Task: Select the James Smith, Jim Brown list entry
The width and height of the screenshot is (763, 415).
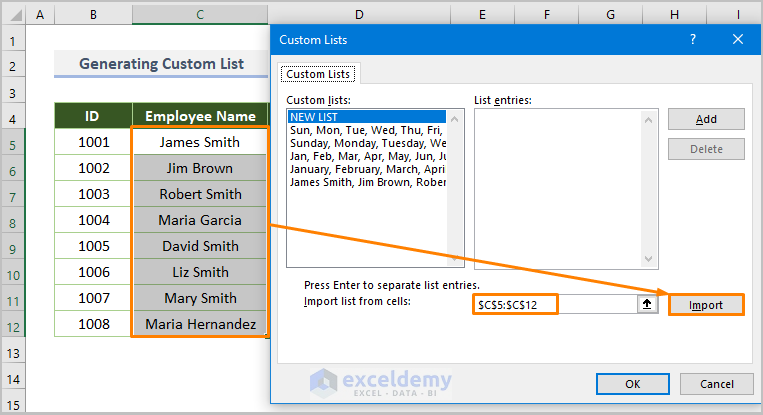Action: (367, 182)
